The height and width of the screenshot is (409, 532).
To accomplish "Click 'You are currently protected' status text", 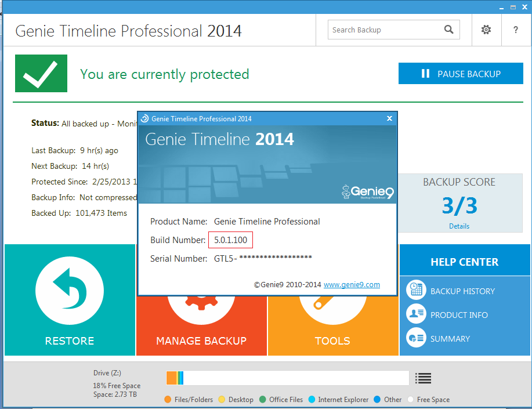I will pyautogui.click(x=165, y=74).
